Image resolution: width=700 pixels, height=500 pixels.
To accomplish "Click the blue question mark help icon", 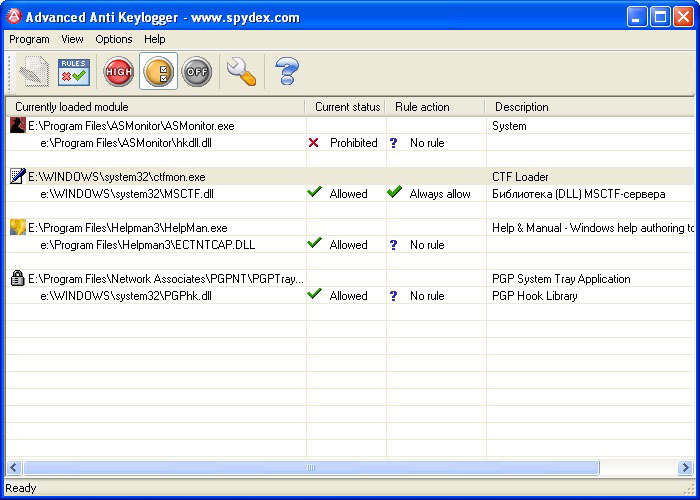I will 286,71.
